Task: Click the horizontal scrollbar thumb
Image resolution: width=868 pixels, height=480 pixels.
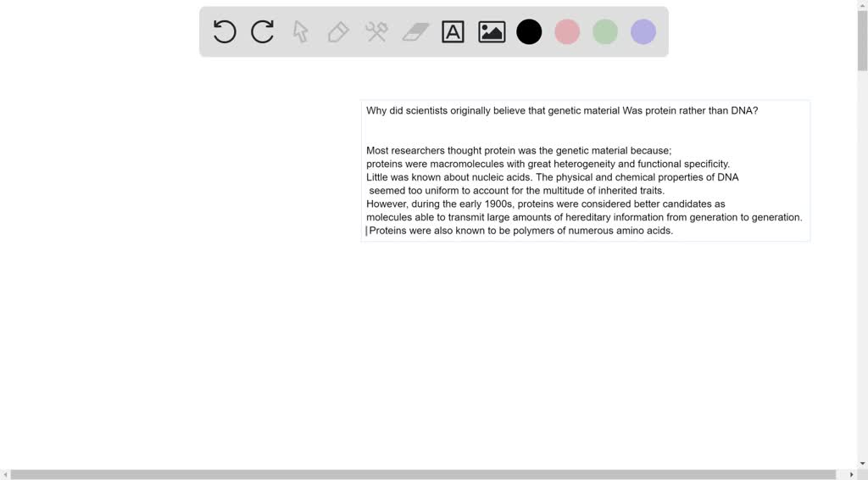Action: [x=423, y=474]
